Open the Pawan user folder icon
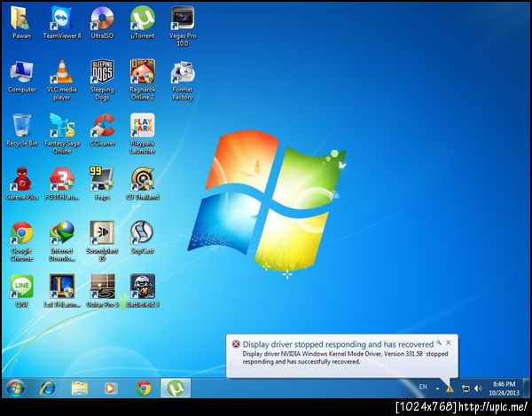This screenshot has width=532, height=416. [x=21, y=23]
